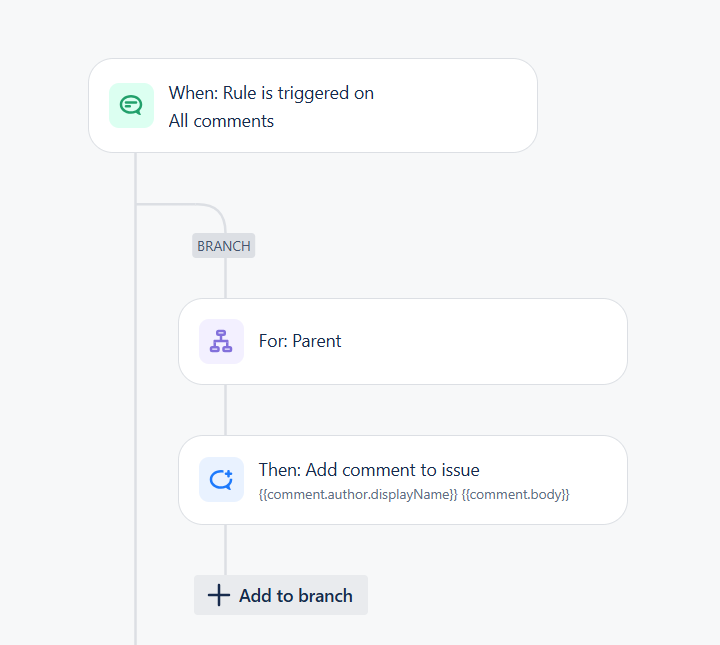Click 'Then: Add comment to issue' title
This screenshot has height=645, width=720.
[369, 470]
